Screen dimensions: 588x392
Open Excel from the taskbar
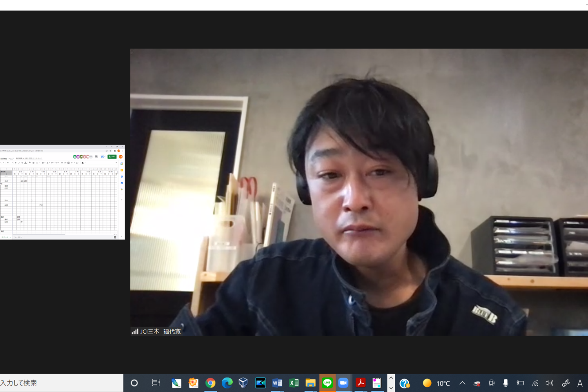pyautogui.click(x=294, y=383)
